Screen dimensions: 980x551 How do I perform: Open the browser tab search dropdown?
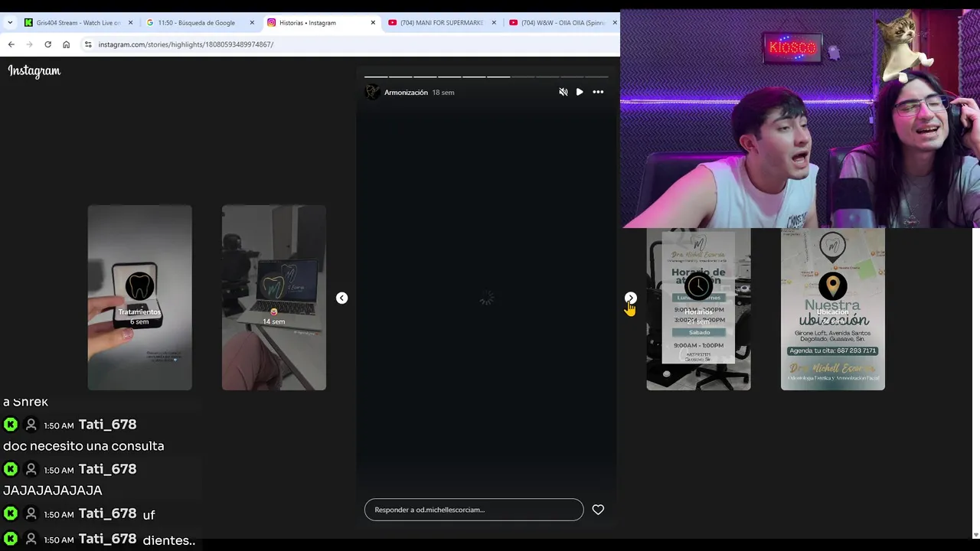click(10, 23)
